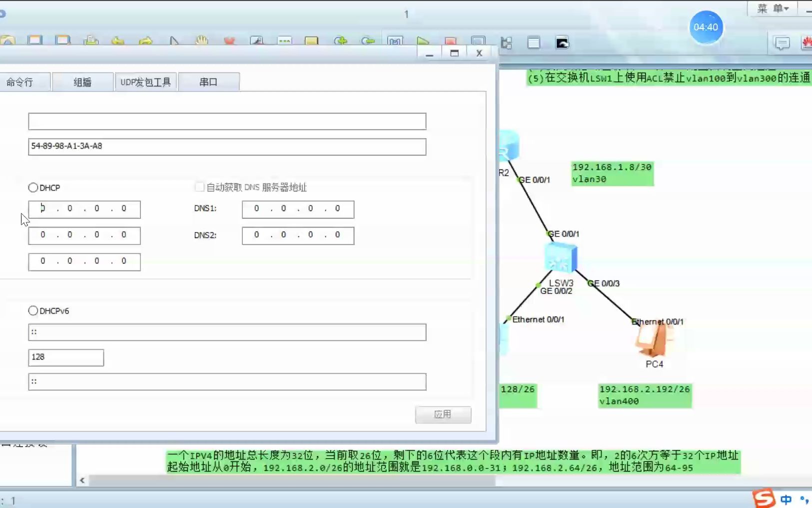Image resolution: width=812 pixels, height=508 pixels.
Task: Click the IPv4 address field under DHCP
Action: (x=84, y=209)
